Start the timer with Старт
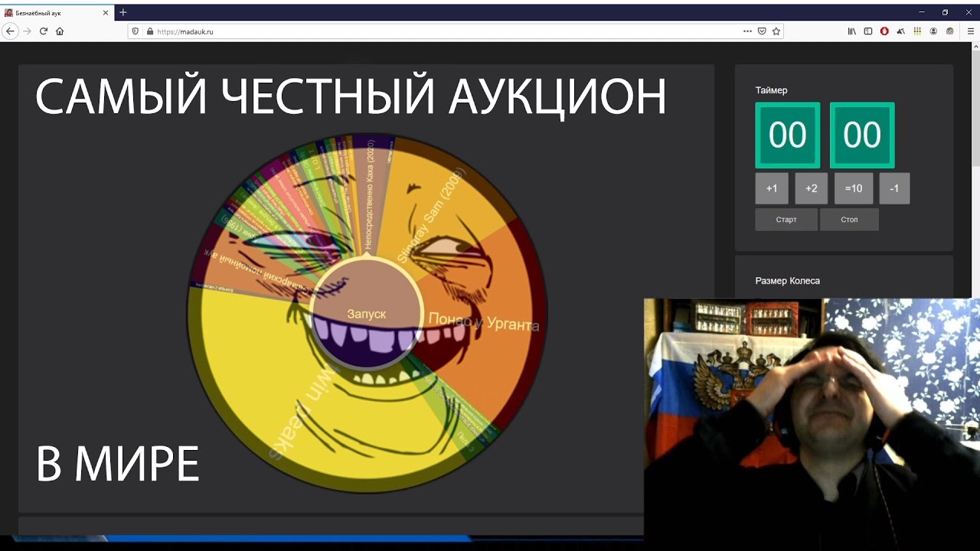Viewport: 980px width, 551px height. [x=786, y=220]
